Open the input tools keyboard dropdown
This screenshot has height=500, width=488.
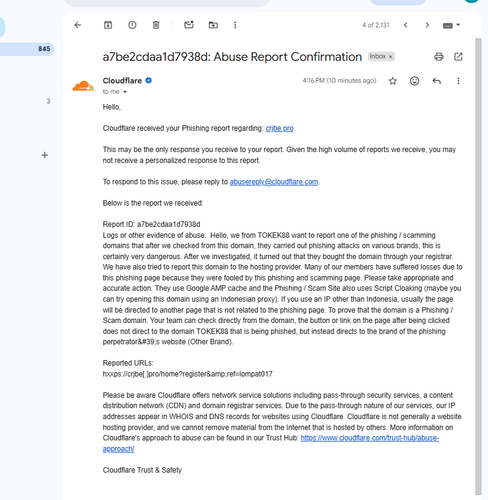(x=451, y=25)
